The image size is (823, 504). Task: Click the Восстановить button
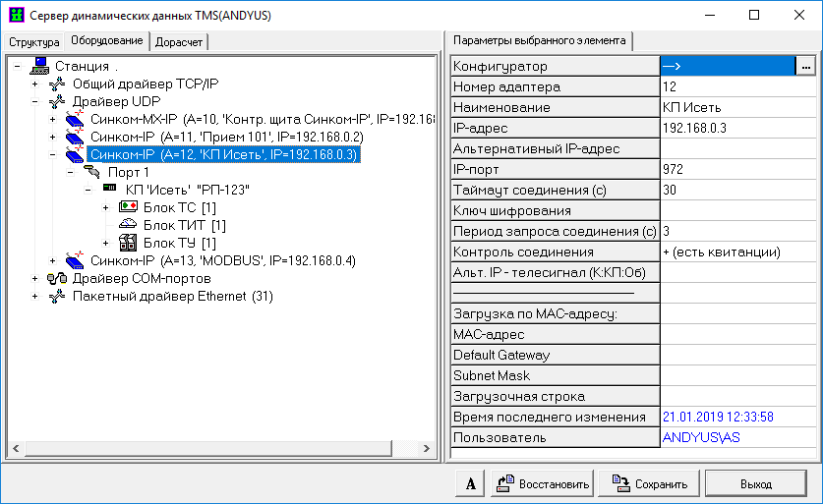click(x=542, y=483)
